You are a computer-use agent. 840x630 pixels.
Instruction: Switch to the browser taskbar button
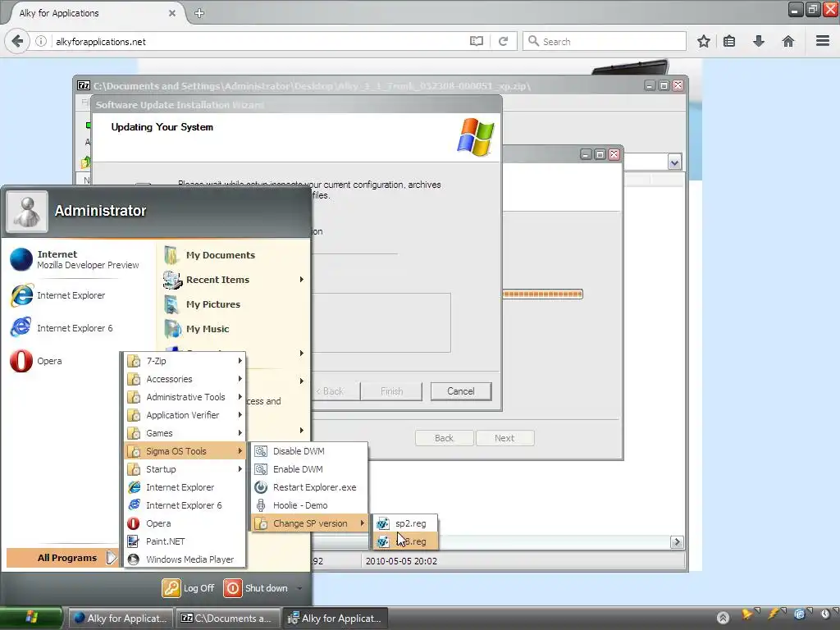pos(120,619)
